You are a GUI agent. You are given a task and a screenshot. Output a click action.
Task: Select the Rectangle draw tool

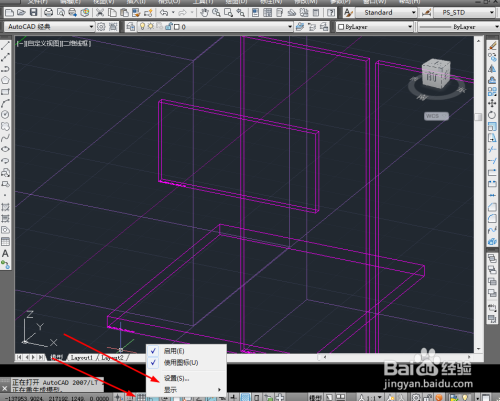click(x=5, y=92)
